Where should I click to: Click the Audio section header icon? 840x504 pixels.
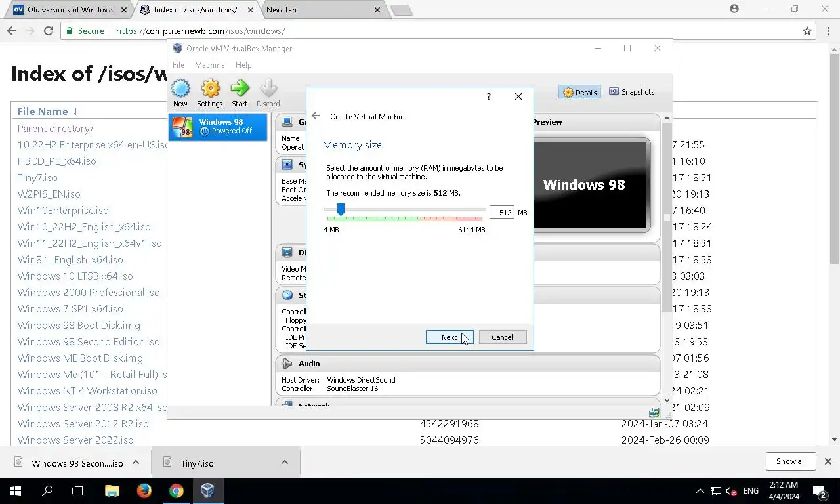pyautogui.click(x=287, y=364)
